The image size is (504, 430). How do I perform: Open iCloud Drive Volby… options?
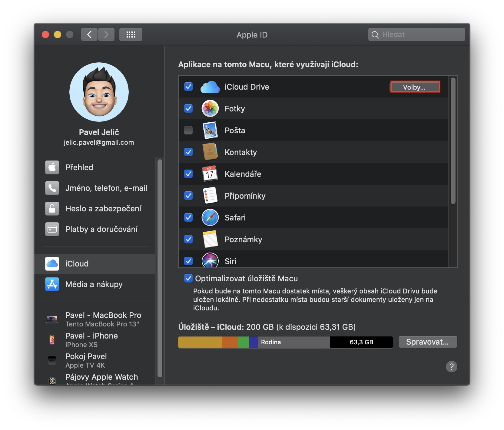pyautogui.click(x=415, y=87)
